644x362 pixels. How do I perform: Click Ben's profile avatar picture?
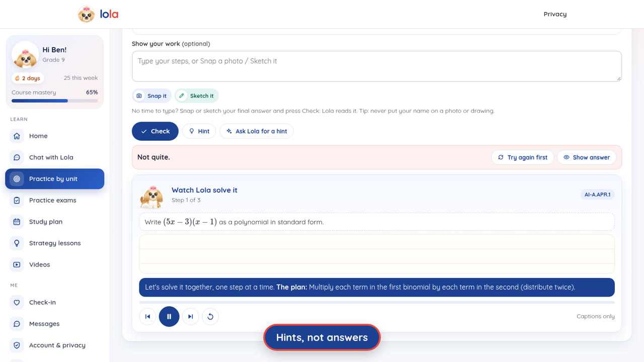coord(25,55)
